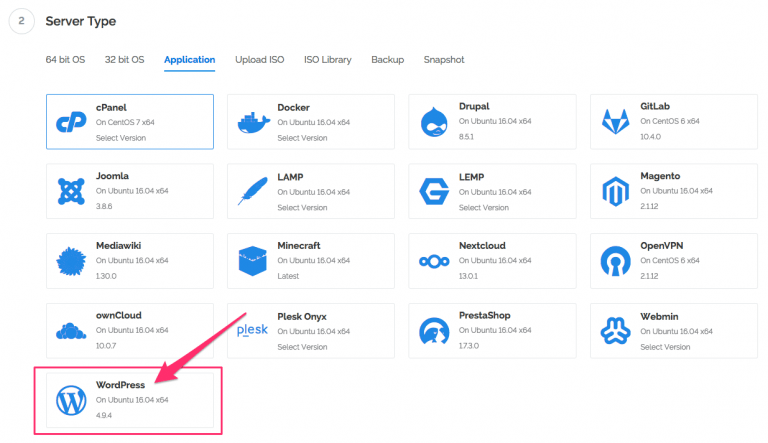Click OpenVPN On CentOS 6 x64 text
Screen dimensions: 768x443
(x=670, y=260)
